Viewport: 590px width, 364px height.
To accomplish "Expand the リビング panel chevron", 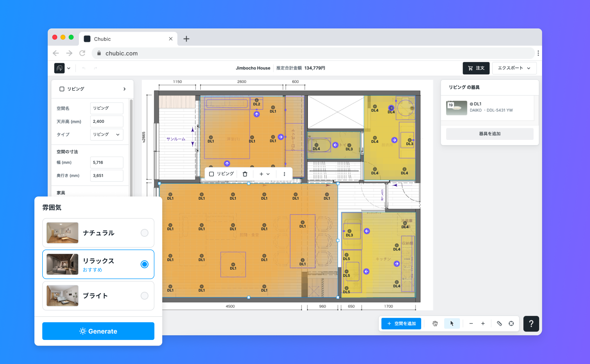I will click(124, 89).
